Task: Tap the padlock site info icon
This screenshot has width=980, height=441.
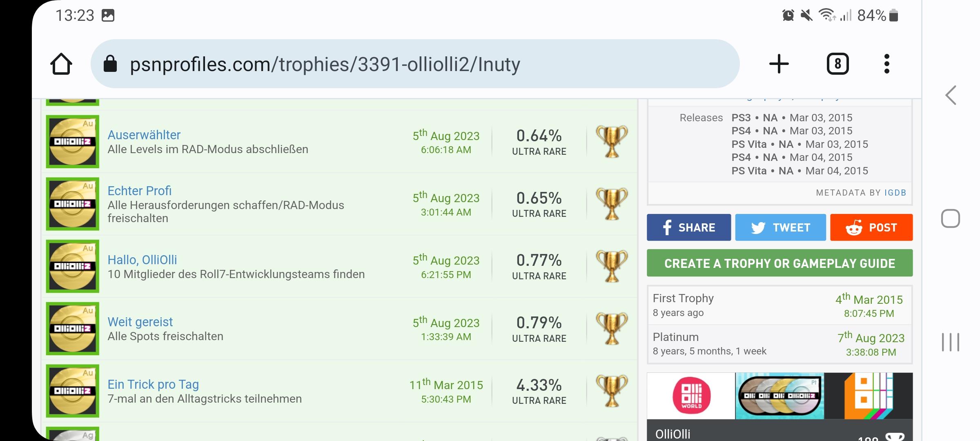Action: (110, 64)
